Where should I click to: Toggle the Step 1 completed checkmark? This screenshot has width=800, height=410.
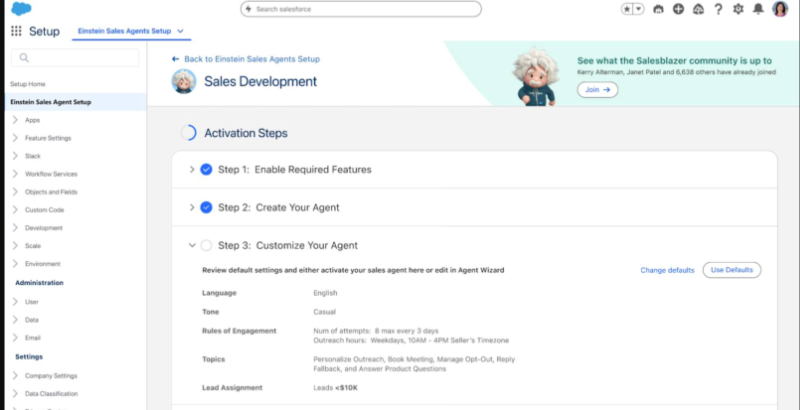point(206,169)
